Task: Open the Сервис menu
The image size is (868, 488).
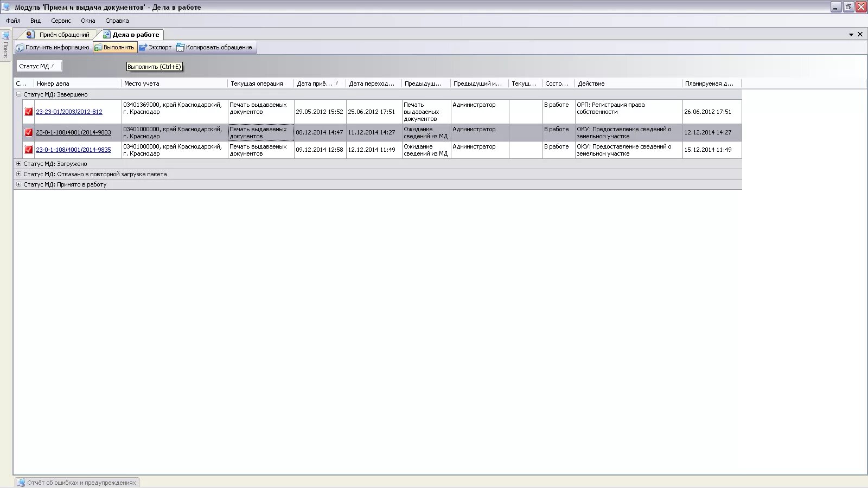Action: pos(61,21)
